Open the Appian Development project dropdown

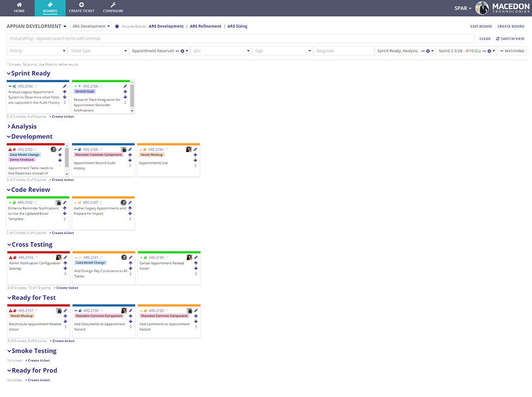pyautogui.click(x=36, y=26)
